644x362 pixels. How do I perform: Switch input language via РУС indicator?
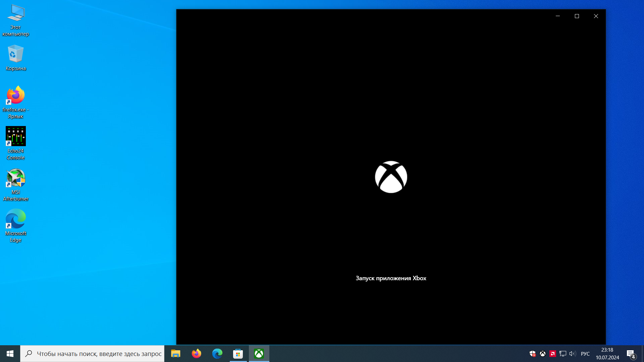pos(585,354)
